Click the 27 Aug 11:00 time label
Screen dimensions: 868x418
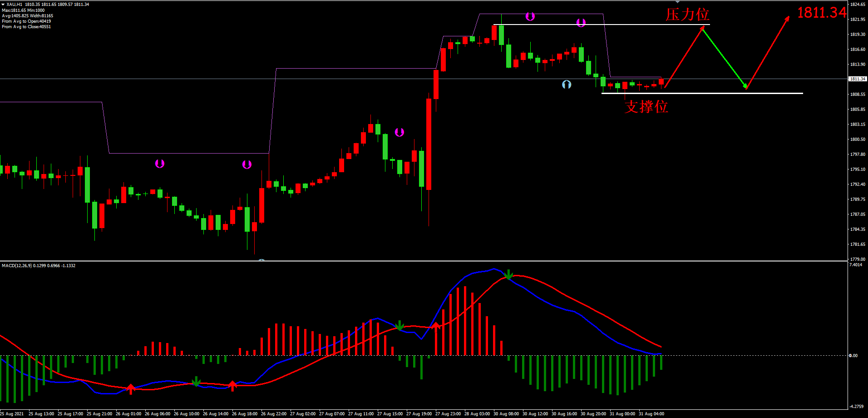(x=361, y=413)
